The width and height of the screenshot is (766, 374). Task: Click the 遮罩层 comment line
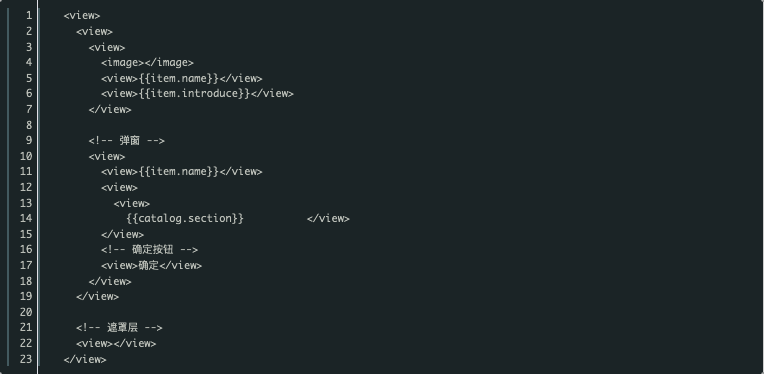pos(119,328)
